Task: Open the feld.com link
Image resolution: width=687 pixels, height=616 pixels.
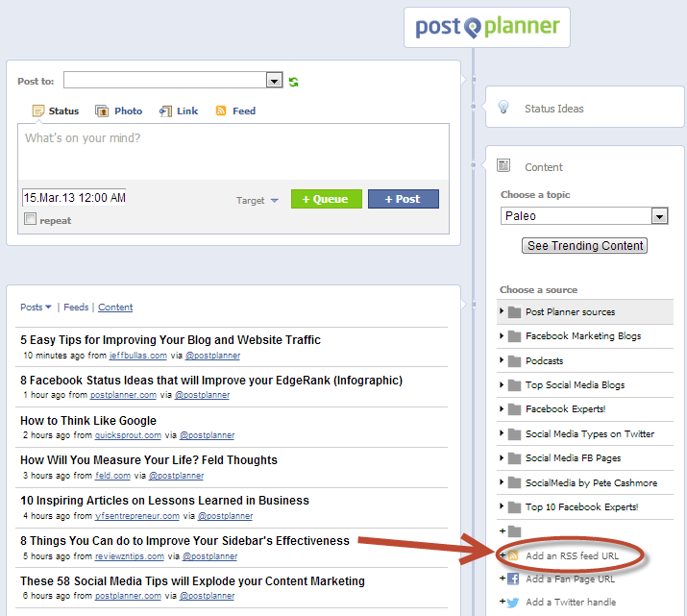Action: click(x=112, y=476)
